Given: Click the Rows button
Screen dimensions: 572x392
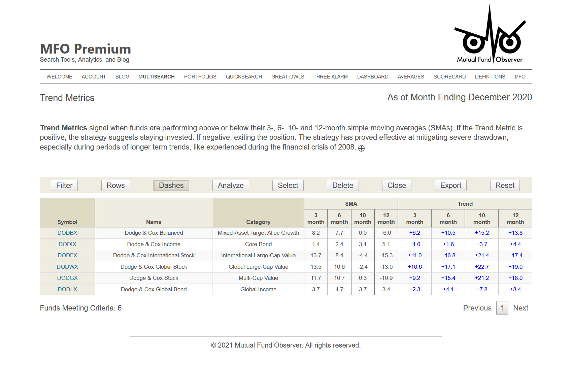Looking at the screenshot, I should tap(115, 186).
